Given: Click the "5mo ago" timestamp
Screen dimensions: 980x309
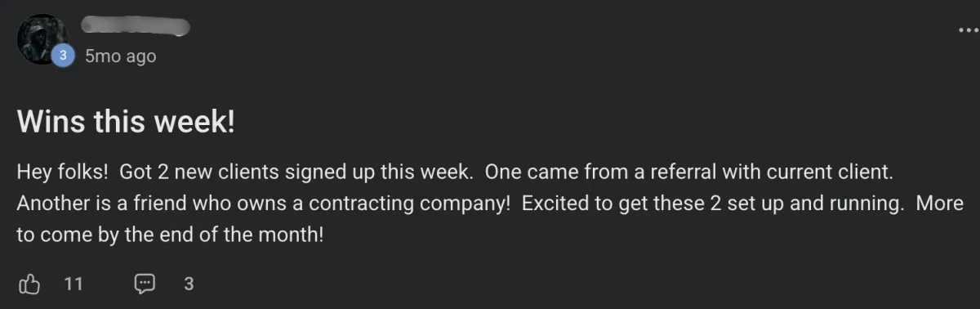Looking at the screenshot, I should point(120,56).
